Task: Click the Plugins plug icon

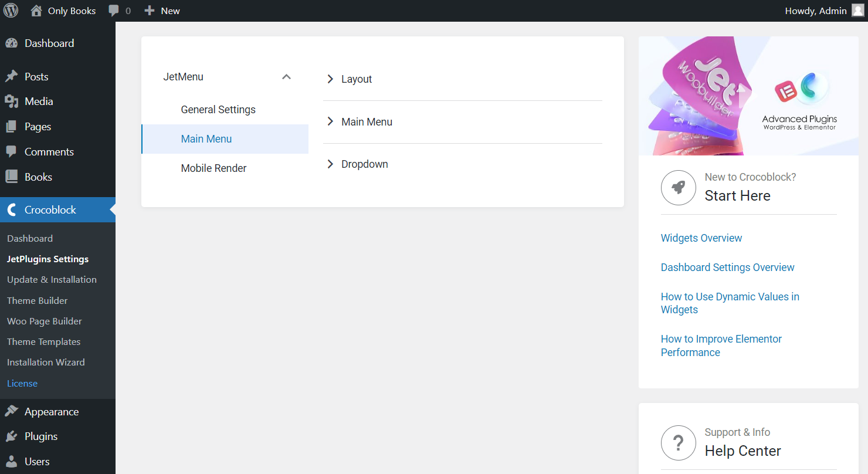Action: click(x=11, y=436)
